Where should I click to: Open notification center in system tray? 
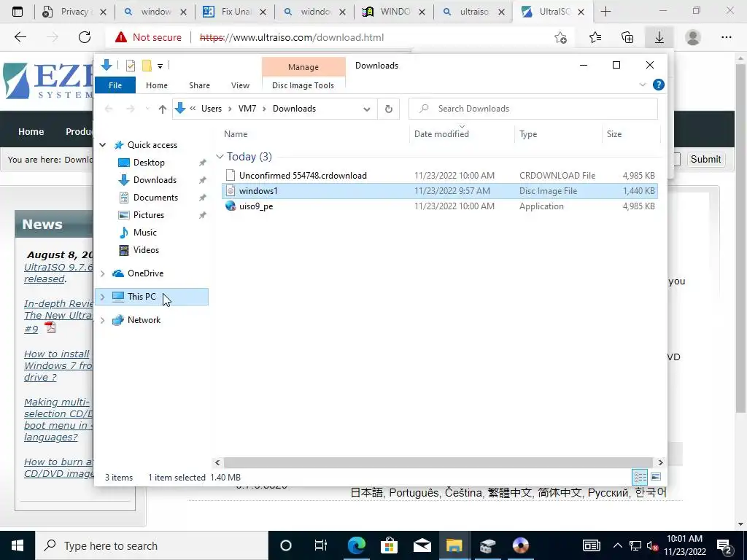tap(724, 546)
